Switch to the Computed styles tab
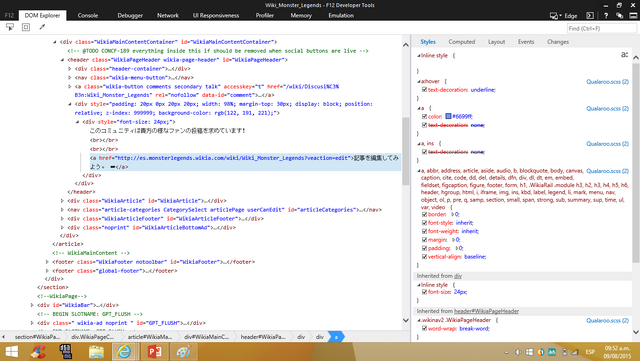The height and width of the screenshot is (361, 640). point(462,42)
